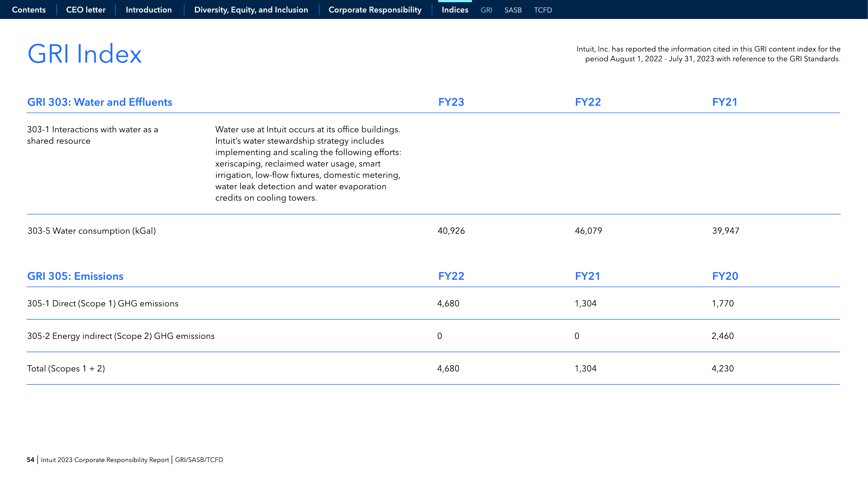
Task: Click the FY23 column header in the water table
Action: (451, 102)
